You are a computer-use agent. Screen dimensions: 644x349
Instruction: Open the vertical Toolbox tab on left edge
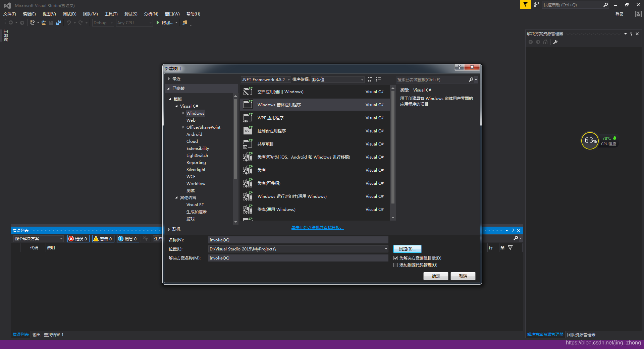(x=6, y=36)
